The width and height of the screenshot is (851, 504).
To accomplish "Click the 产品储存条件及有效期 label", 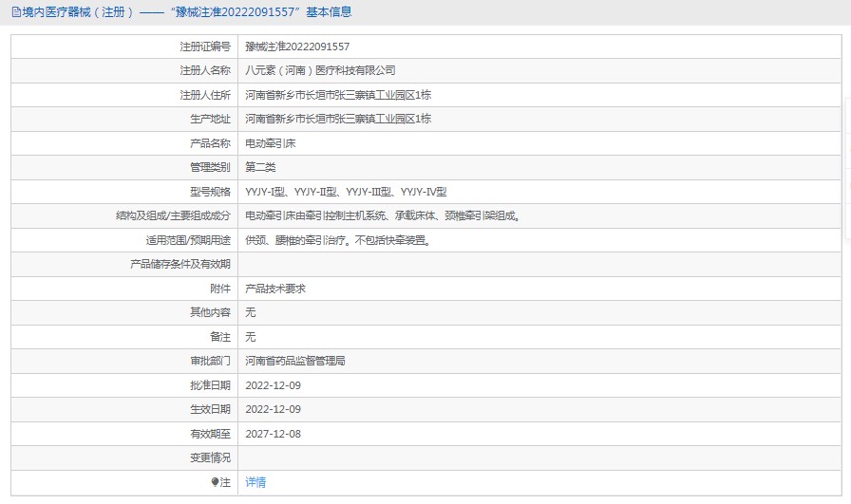I will click(180, 264).
